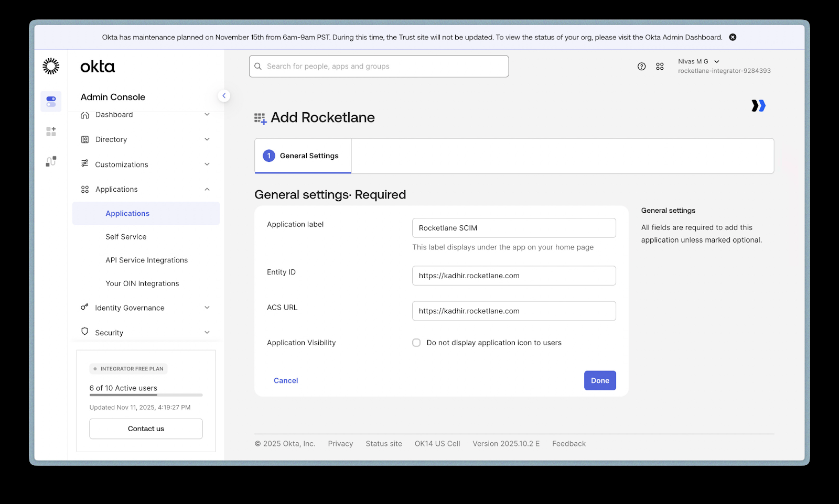Click the Okta sunburst logo icon
The width and height of the screenshot is (839, 504).
point(51,66)
